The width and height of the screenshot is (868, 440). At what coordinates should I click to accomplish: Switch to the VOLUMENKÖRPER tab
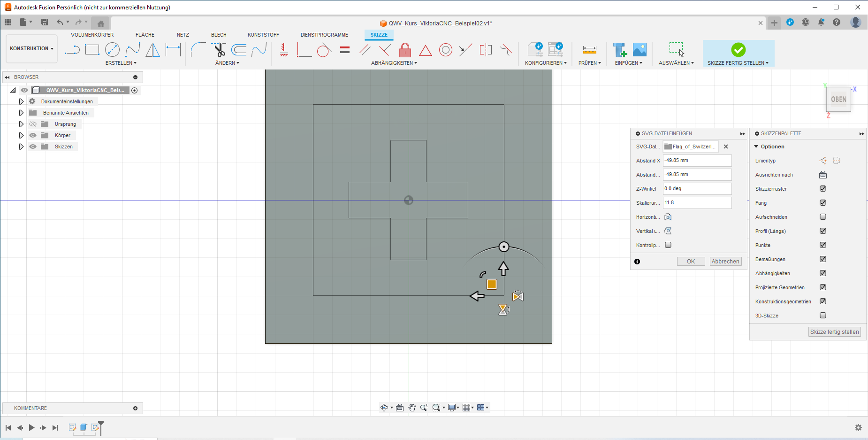coord(92,35)
